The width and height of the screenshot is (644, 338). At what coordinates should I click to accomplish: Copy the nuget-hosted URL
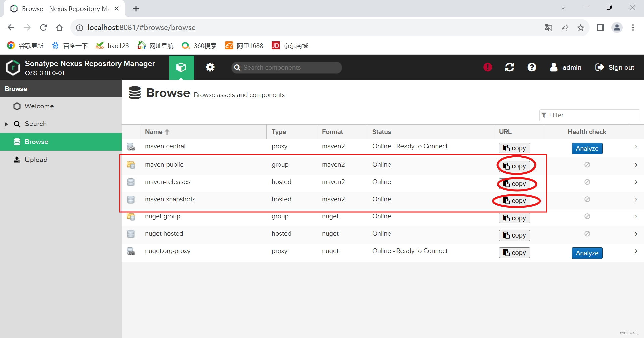[515, 235]
